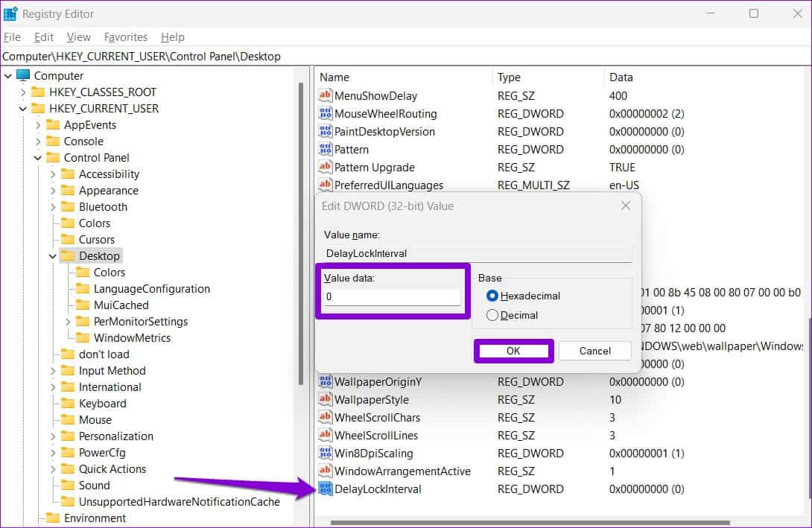Screen dimensions: 812x528
Task: Click the AppEvents folder icon
Action: click(53, 125)
